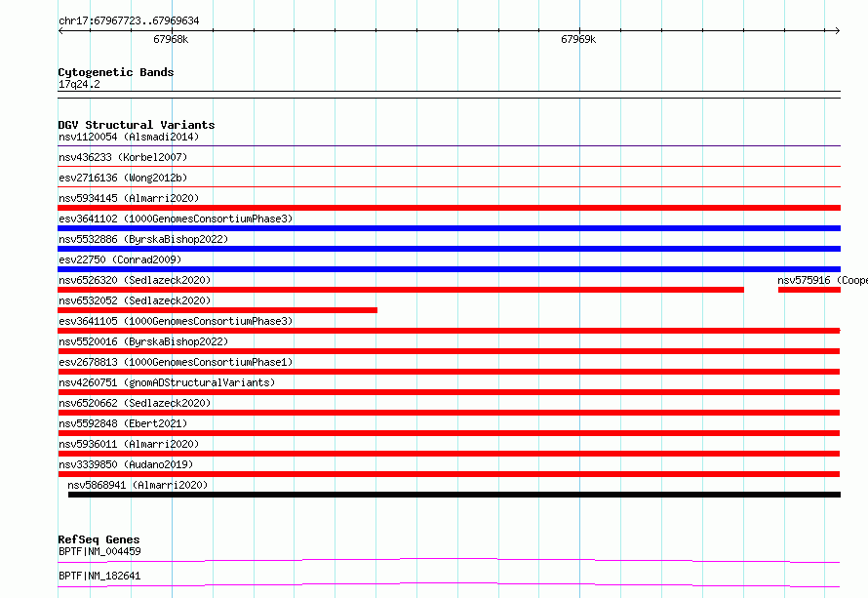Open the nsv4260751 (gnomADStructuralVariants) label

(167, 382)
